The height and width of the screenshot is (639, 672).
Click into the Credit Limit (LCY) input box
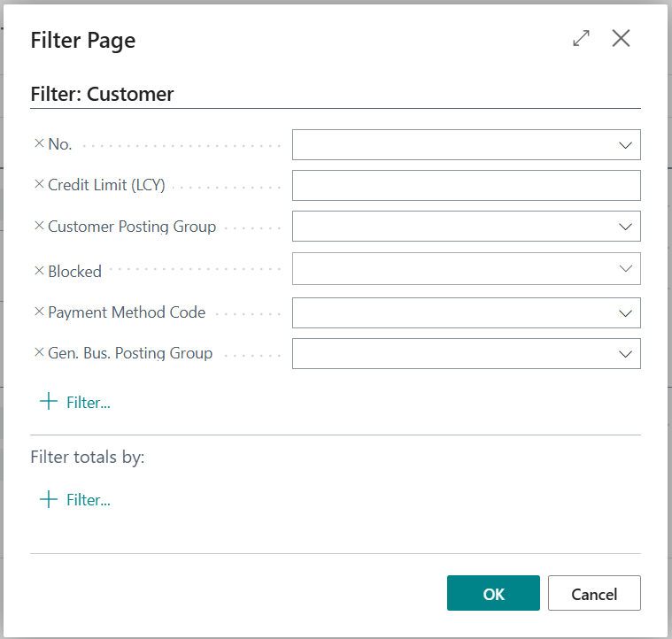click(x=467, y=186)
